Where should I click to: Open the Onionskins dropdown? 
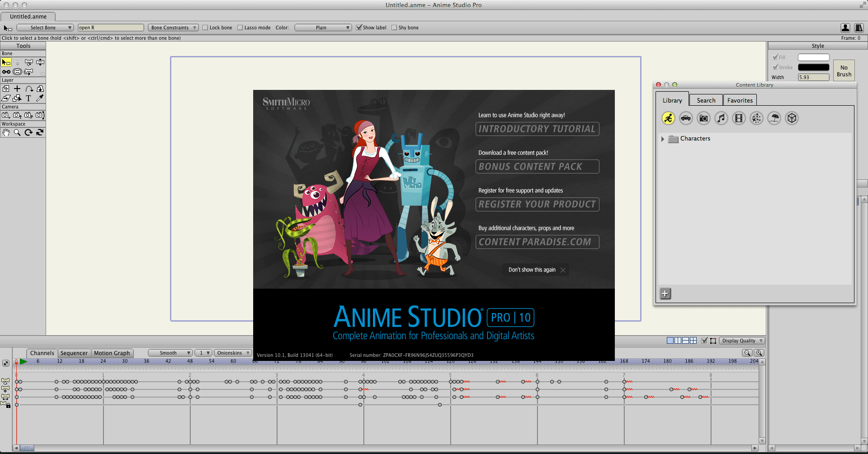coord(233,353)
